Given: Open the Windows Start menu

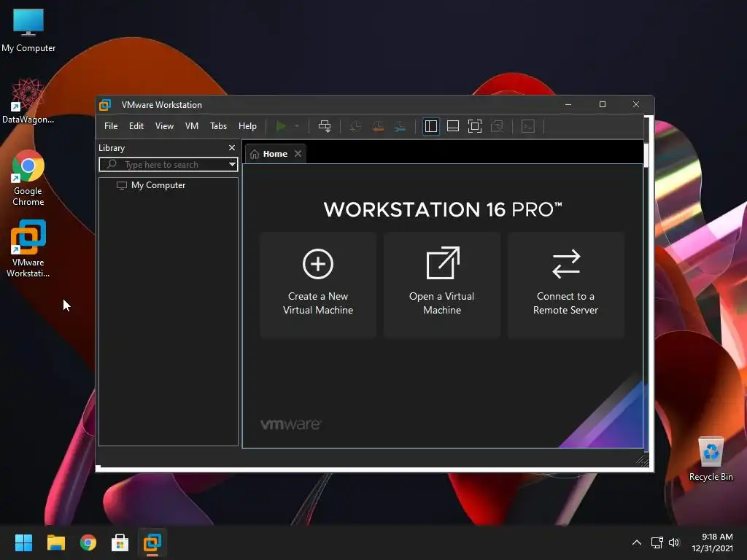Looking at the screenshot, I should point(23,542).
